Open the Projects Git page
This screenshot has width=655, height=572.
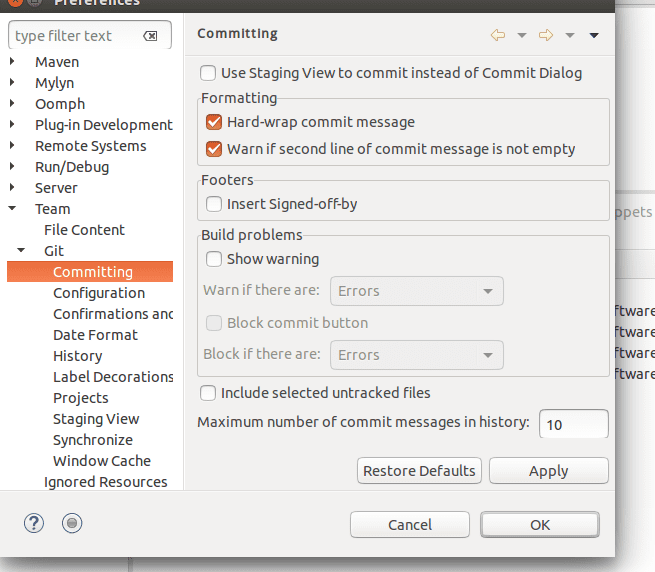[81, 398]
